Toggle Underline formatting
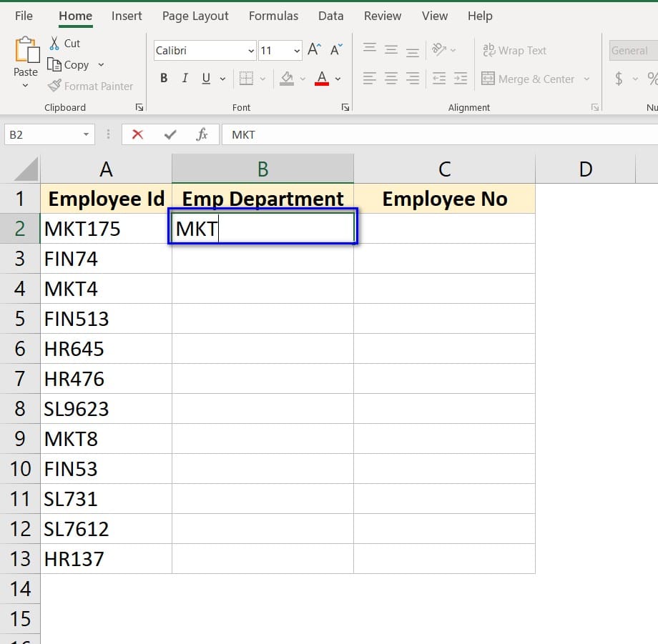 [206, 79]
